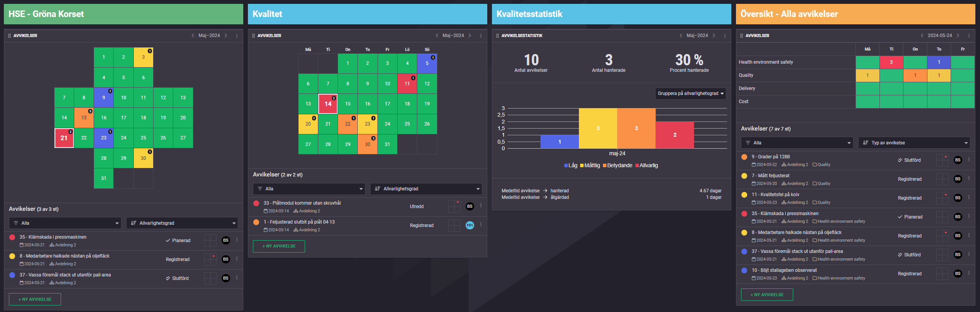Viewport: 980px width, 312px height.
Task: Click HH avatar on Feljusterad slutbit row
Action: coord(470,225)
